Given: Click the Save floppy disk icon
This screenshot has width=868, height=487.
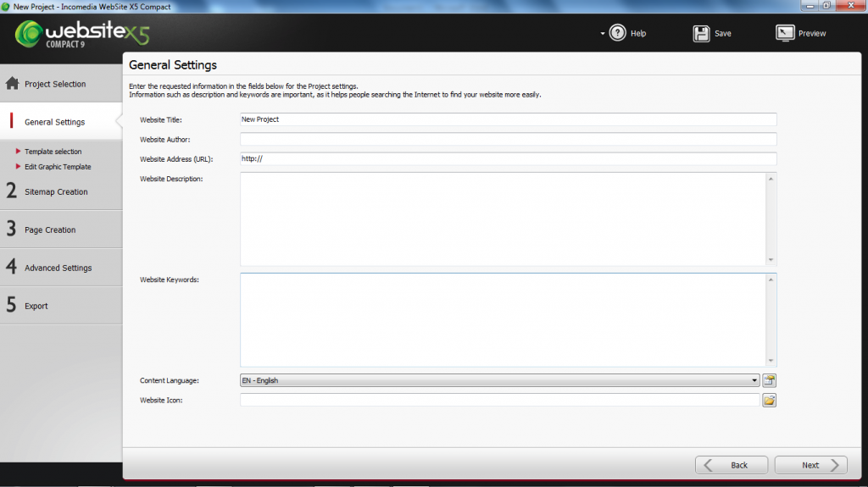Looking at the screenshot, I should tap(701, 33).
